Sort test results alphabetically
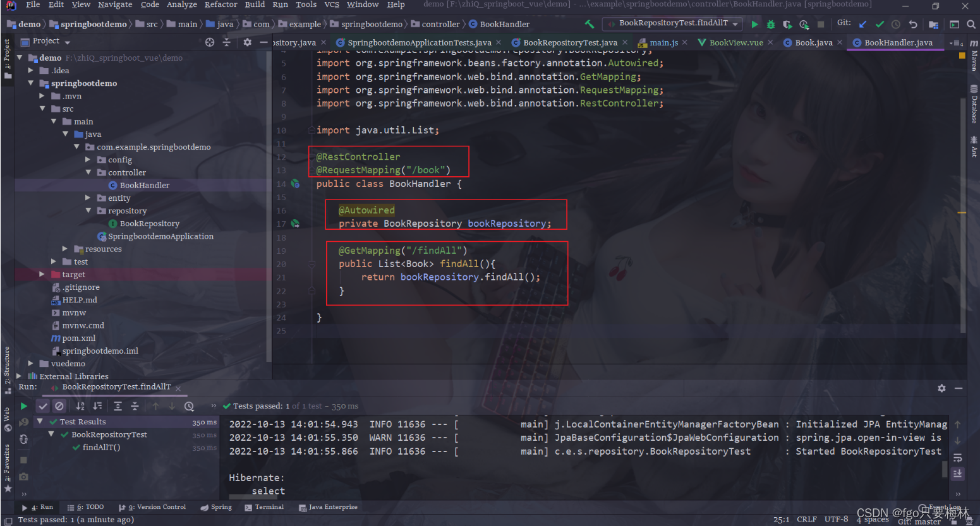980x526 pixels. tap(80, 406)
